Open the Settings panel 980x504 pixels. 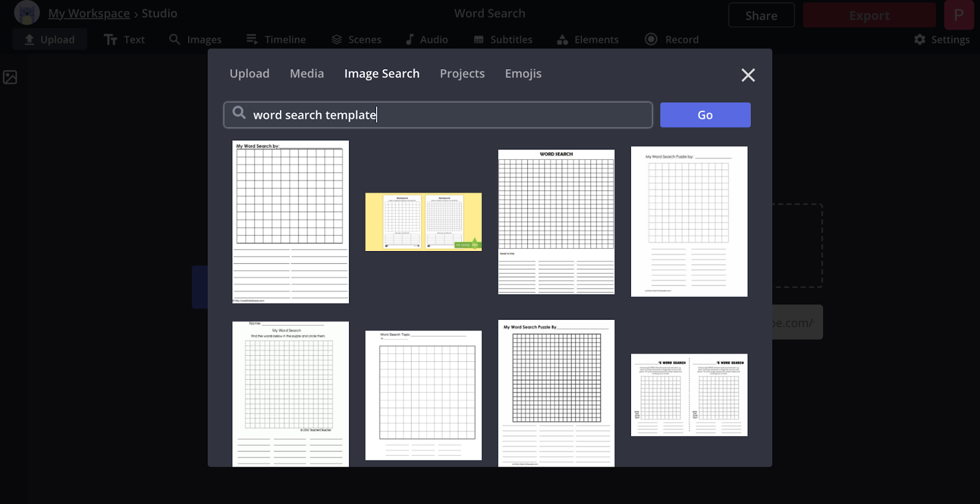pos(941,40)
